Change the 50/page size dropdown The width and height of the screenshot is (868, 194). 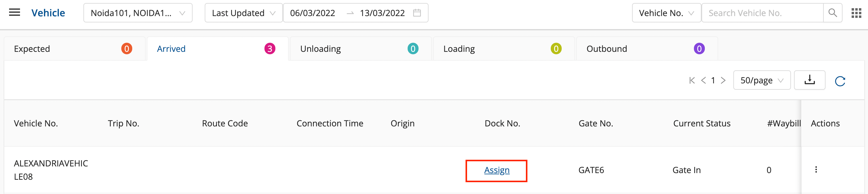click(x=762, y=81)
